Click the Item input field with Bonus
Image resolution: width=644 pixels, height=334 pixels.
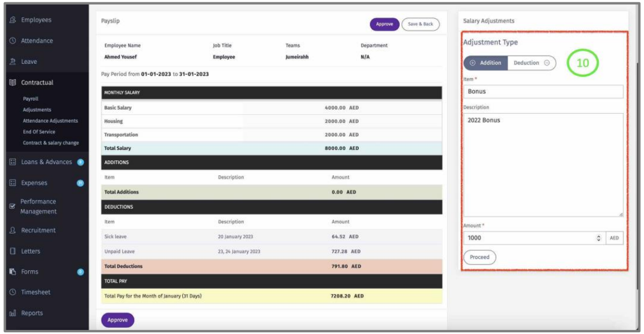543,92
